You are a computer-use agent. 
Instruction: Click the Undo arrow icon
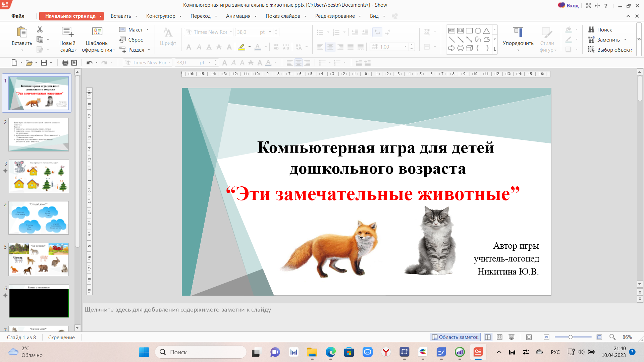(x=89, y=63)
